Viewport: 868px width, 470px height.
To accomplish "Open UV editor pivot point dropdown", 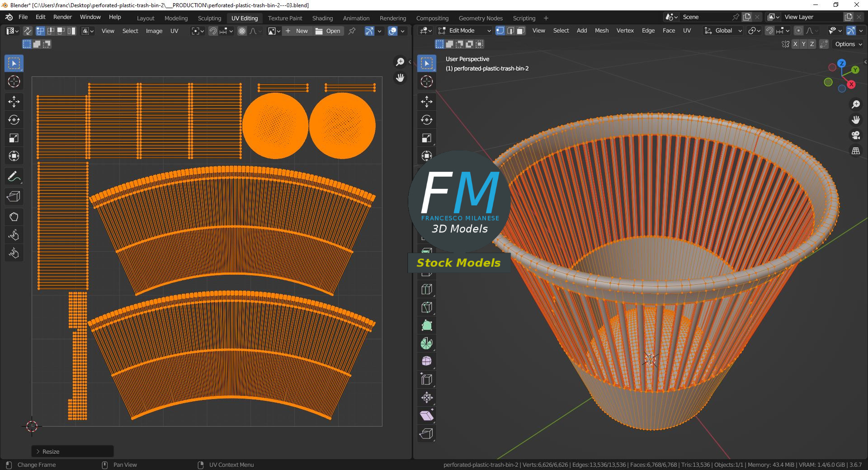I will coord(198,31).
